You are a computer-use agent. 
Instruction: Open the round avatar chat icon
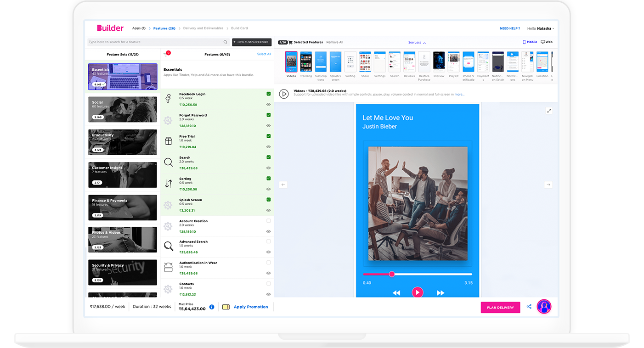pos(544,306)
